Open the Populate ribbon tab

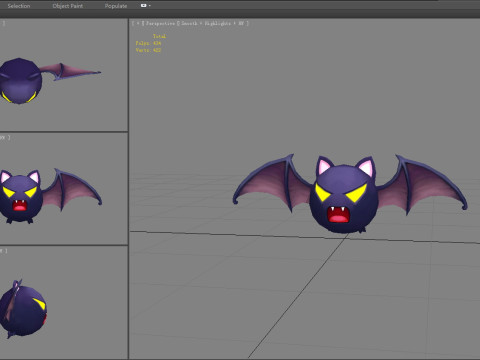pos(116,6)
